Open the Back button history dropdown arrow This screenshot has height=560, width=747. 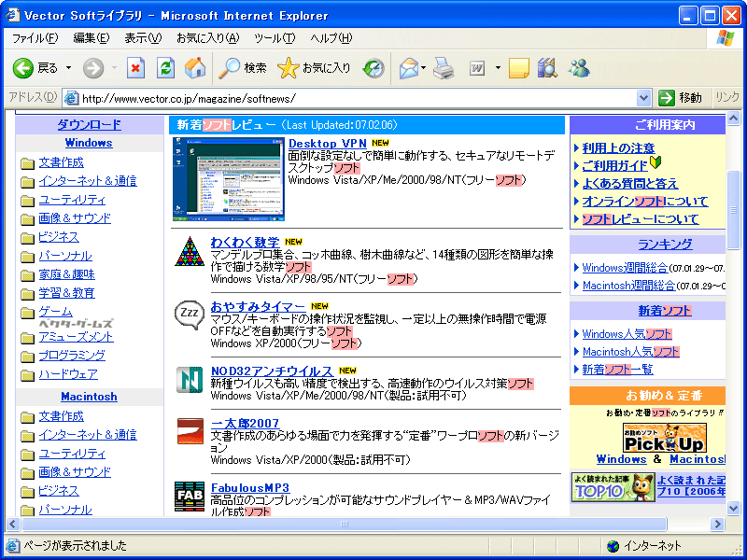68,68
